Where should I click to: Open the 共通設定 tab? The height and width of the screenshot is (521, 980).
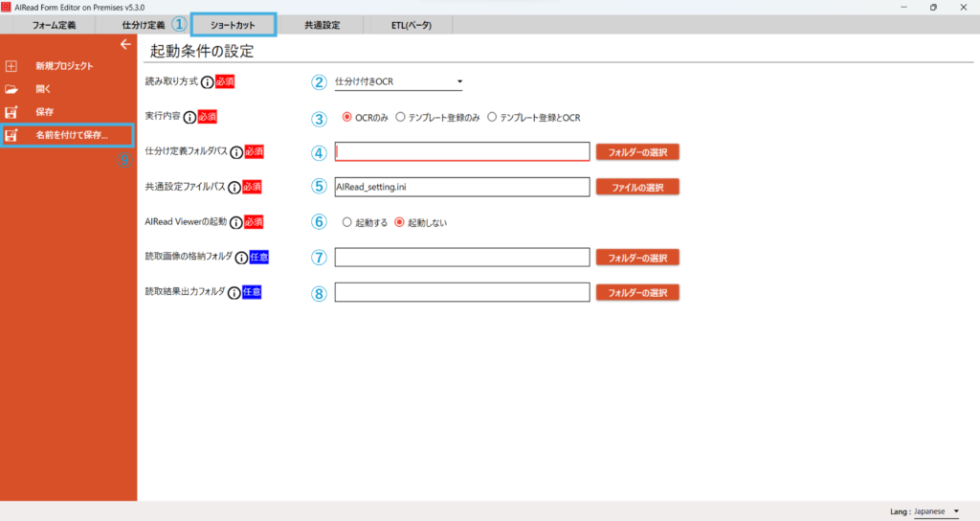click(x=322, y=25)
